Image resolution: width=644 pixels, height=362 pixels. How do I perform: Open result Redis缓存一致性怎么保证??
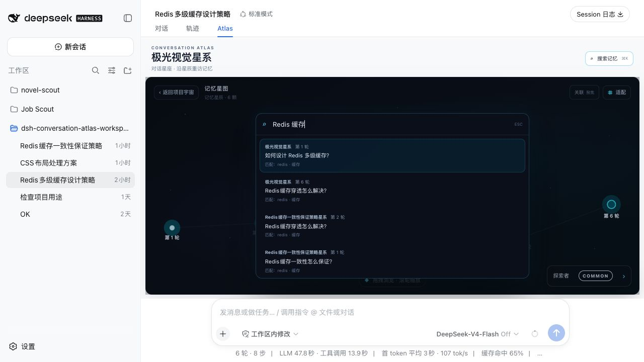pos(392,261)
